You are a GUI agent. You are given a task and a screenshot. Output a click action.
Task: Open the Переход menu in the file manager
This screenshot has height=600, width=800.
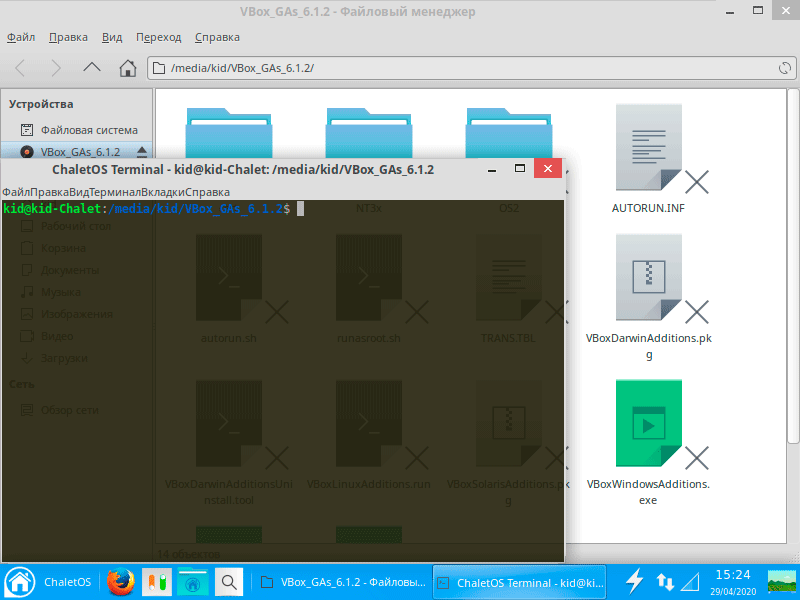tap(159, 37)
